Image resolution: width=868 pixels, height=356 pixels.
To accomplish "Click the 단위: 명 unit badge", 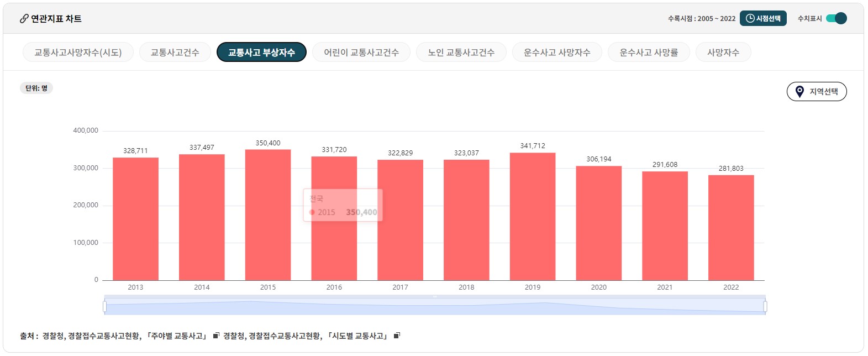I will click(x=36, y=88).
